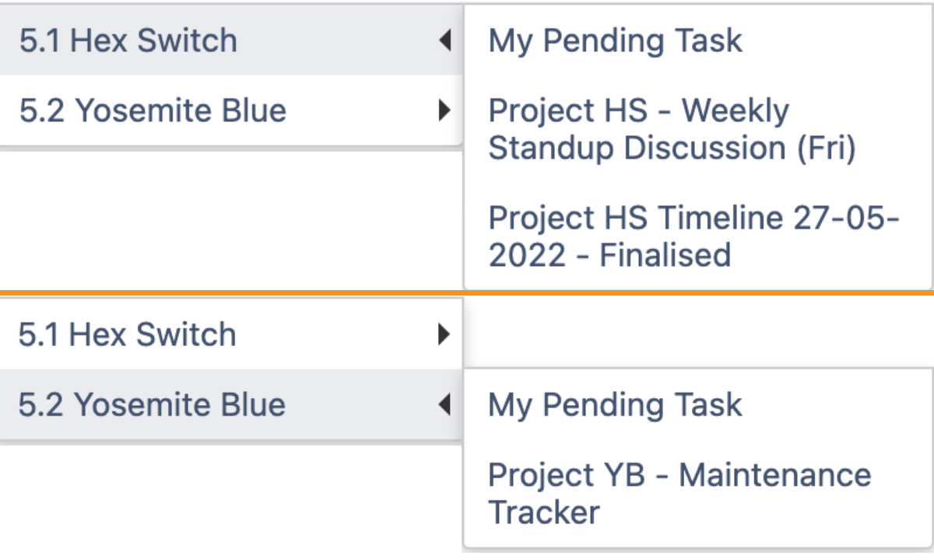This screenshot has width=934, height=560.
Task: Collapse the open Hex Switch submenu via its arrow
Action: [444, 40]
